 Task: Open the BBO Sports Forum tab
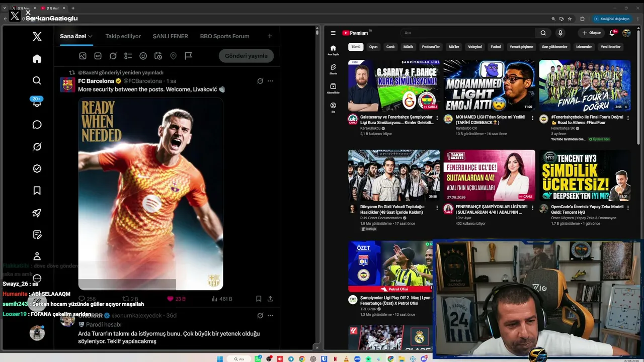tap(224, 36)
